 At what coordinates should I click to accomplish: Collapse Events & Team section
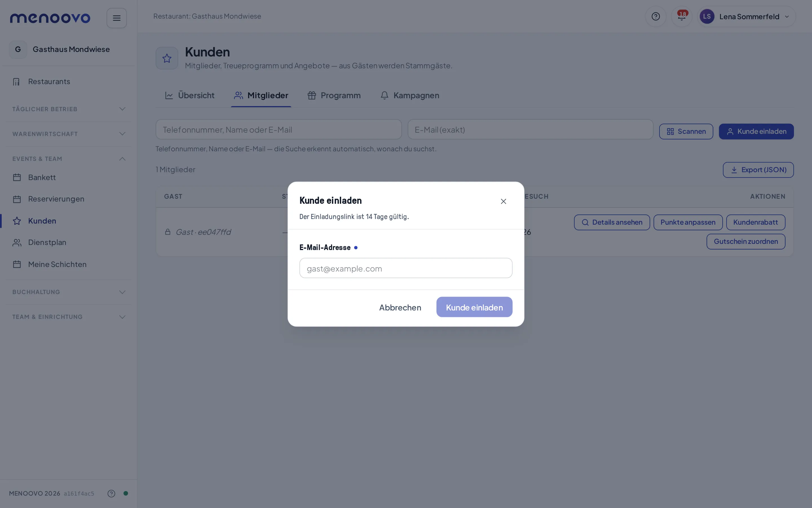69,159
